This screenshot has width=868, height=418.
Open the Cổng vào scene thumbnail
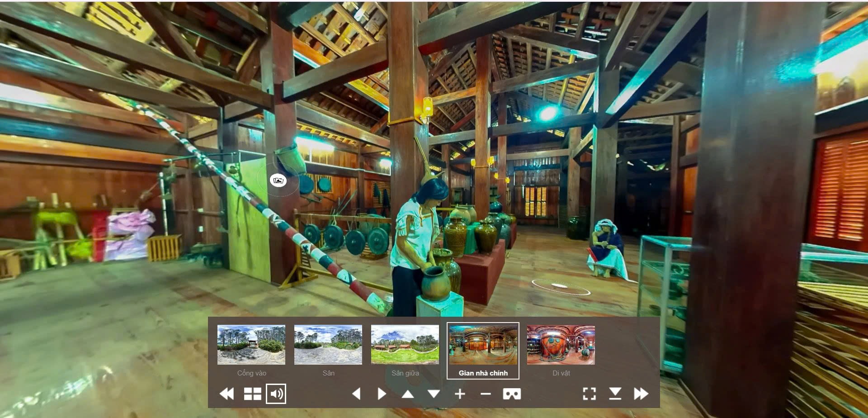point(251,345)
